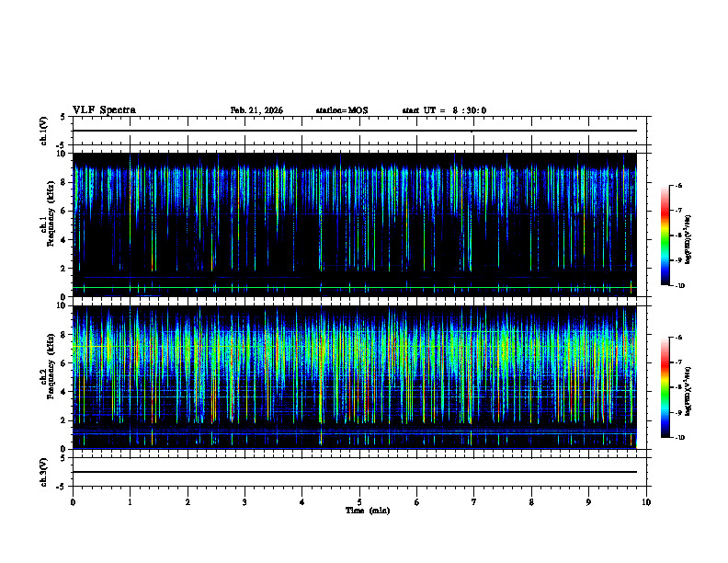This screenshot has width=728, height=563.
Task: Click the ch.2 spectrogram plot area
Action: click(355, 377)
